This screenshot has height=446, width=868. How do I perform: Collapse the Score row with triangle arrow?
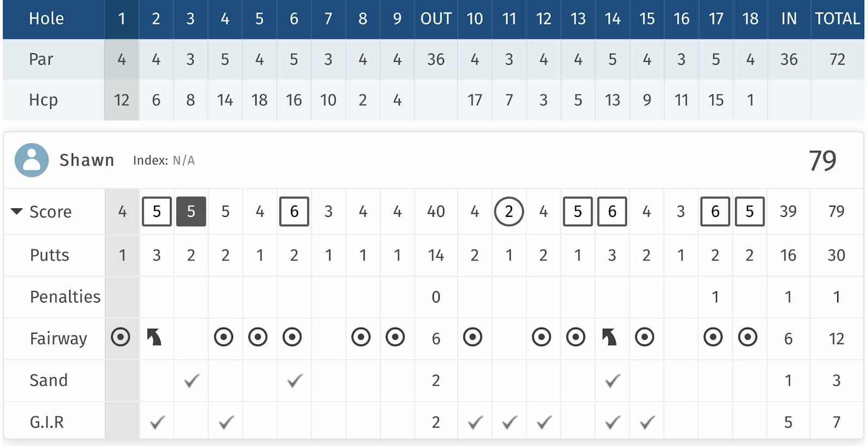click(x=17, y=211)
